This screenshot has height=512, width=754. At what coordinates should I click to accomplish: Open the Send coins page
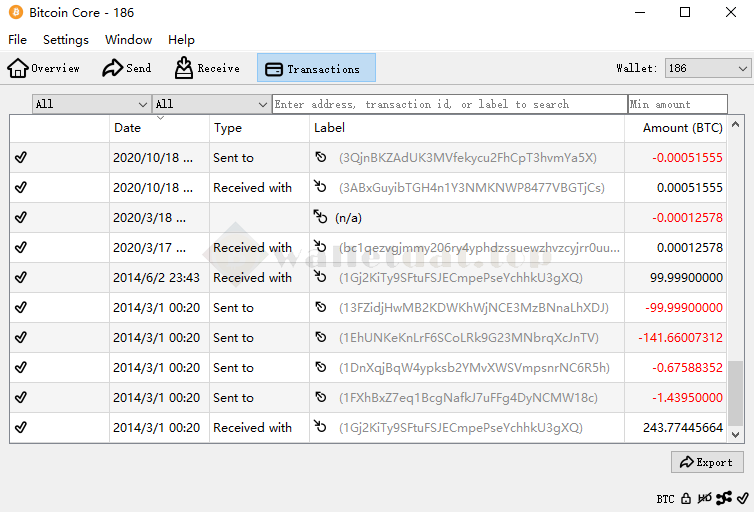[127, 68]
